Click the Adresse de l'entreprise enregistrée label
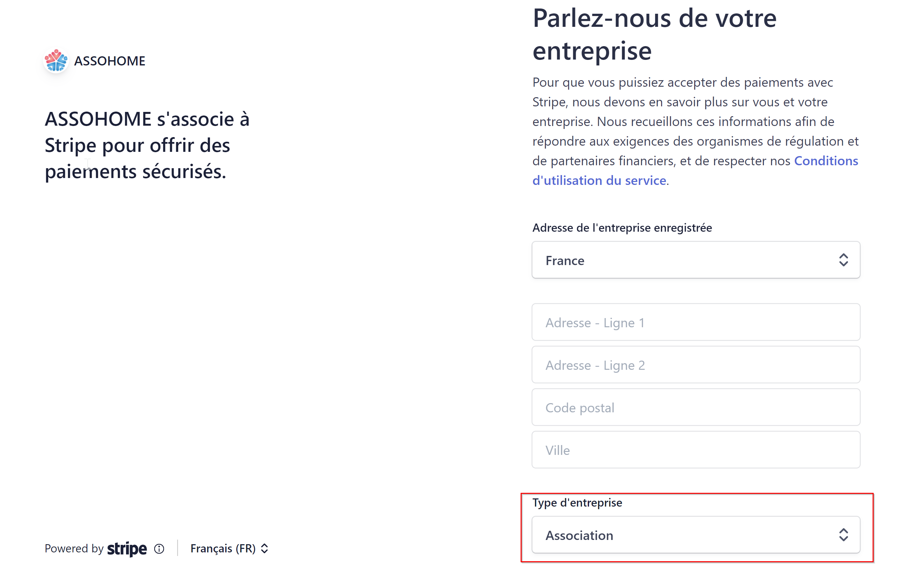 [x=622, y=228]
